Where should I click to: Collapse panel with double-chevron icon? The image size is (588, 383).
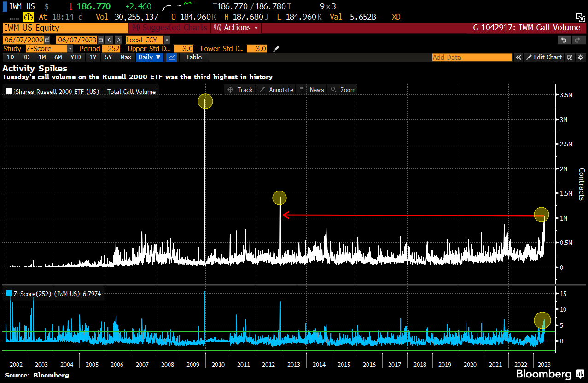[x=518, y=58]
